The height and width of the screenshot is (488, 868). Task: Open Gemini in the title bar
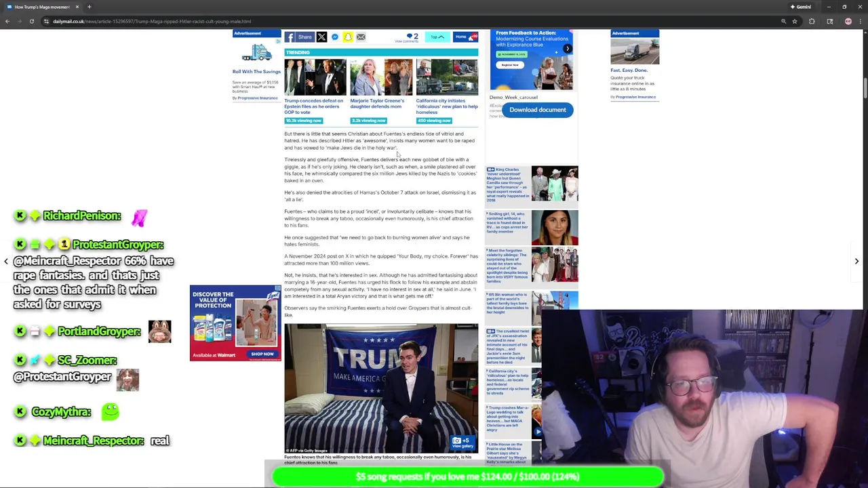point(801,7)
